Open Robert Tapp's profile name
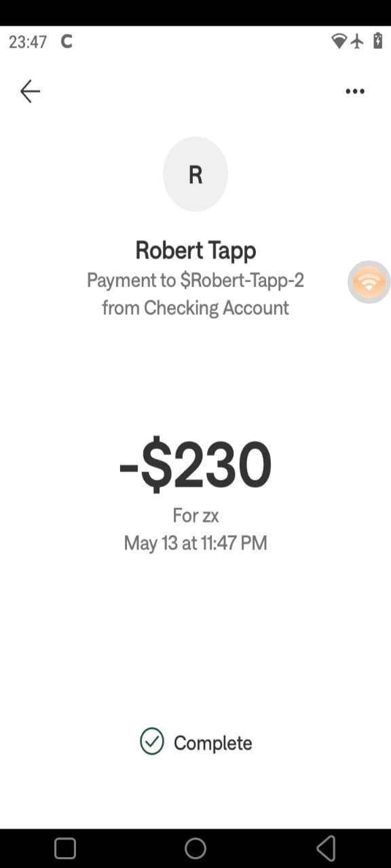 (195, 250)
